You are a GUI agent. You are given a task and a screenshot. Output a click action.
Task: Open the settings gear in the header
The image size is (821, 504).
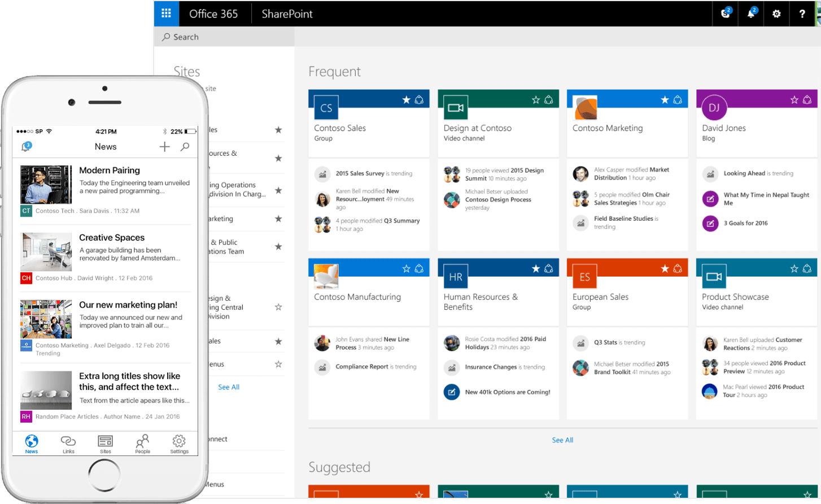tap(776, 14)
